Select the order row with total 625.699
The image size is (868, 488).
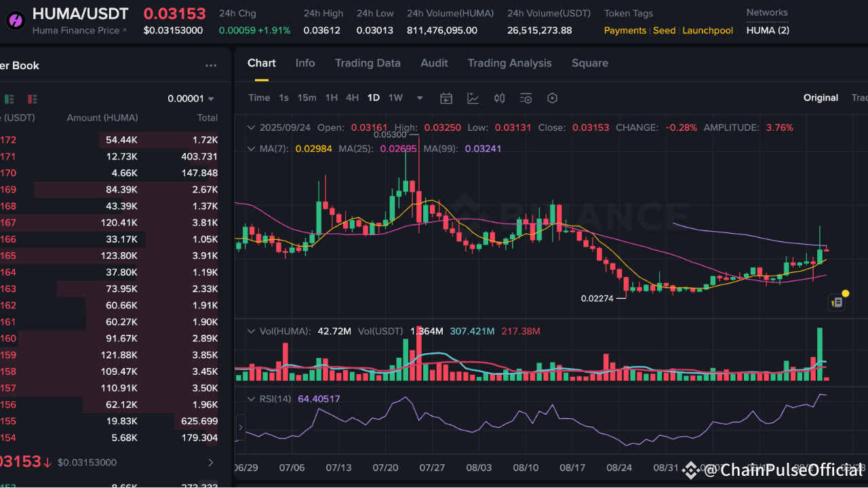point(108,422)
